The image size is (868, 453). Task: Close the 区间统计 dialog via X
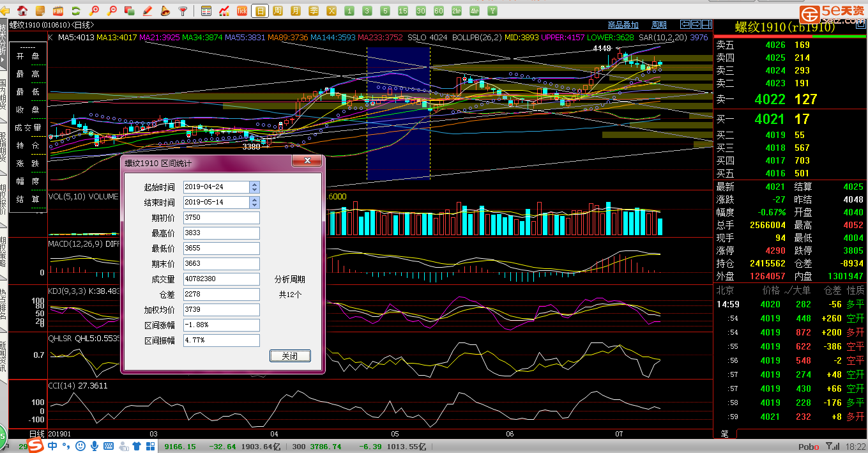point(307,161)
